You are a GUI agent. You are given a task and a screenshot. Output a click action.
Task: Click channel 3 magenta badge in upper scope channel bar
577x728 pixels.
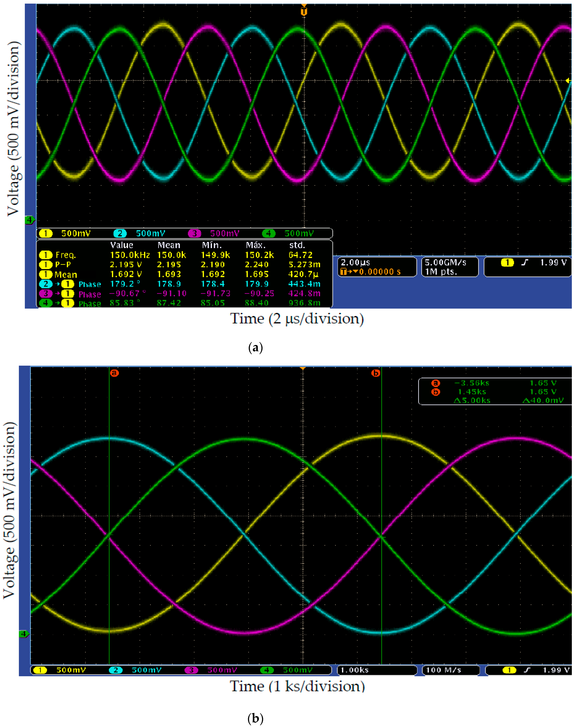click(194, 233)
